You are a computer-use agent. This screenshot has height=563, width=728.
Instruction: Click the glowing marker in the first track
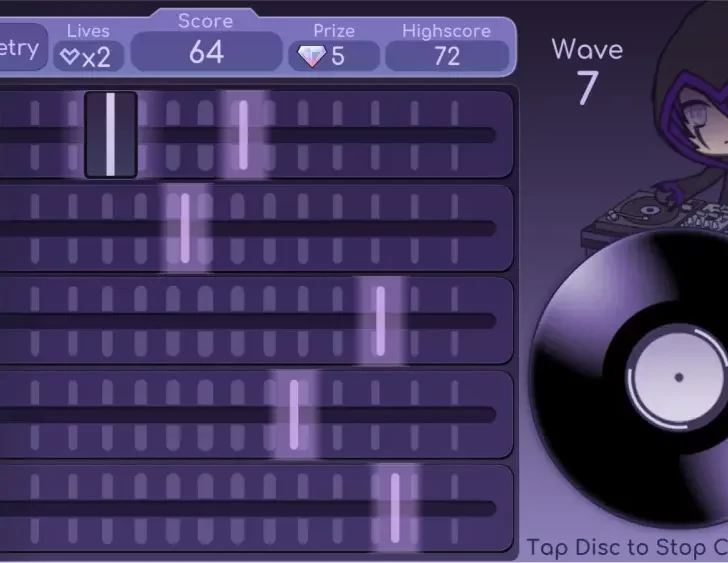(243, 134)
